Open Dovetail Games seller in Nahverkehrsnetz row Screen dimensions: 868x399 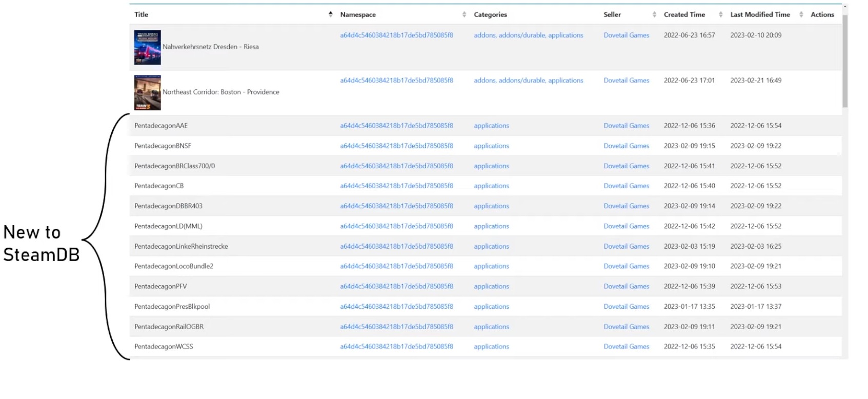[626, 35]
